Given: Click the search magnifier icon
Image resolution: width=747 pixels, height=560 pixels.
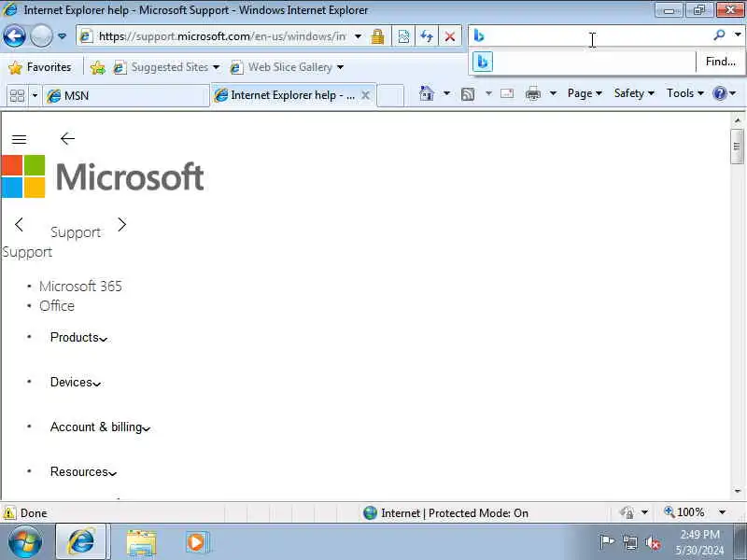Looking at the screenshot, I should coord(719,35).
